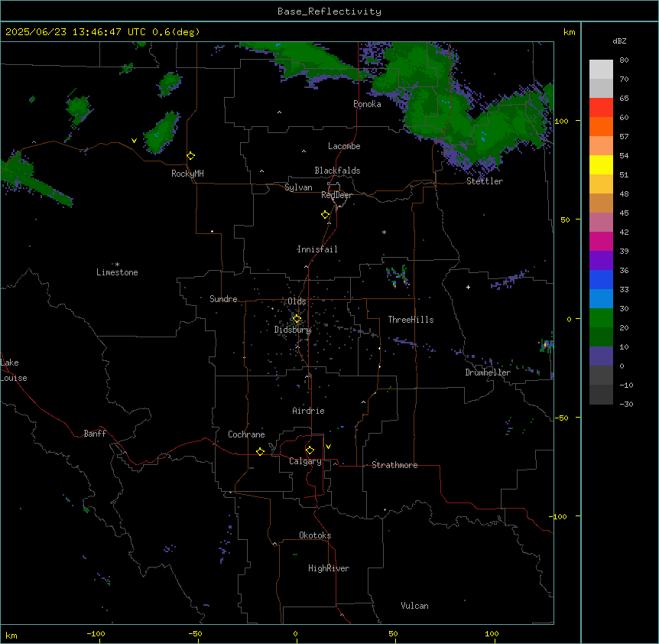
Task: Click the -50 km tick on right axis
Action: click(561, 418)
